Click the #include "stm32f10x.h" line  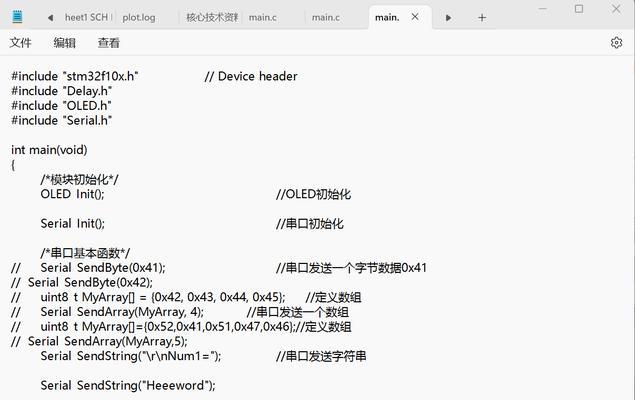click(75, 76)
